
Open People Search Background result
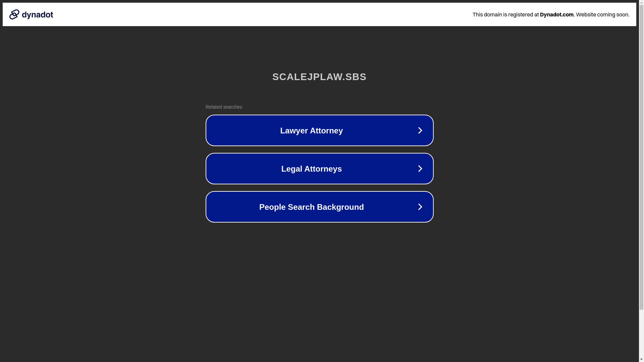click(x=319, y=207)
